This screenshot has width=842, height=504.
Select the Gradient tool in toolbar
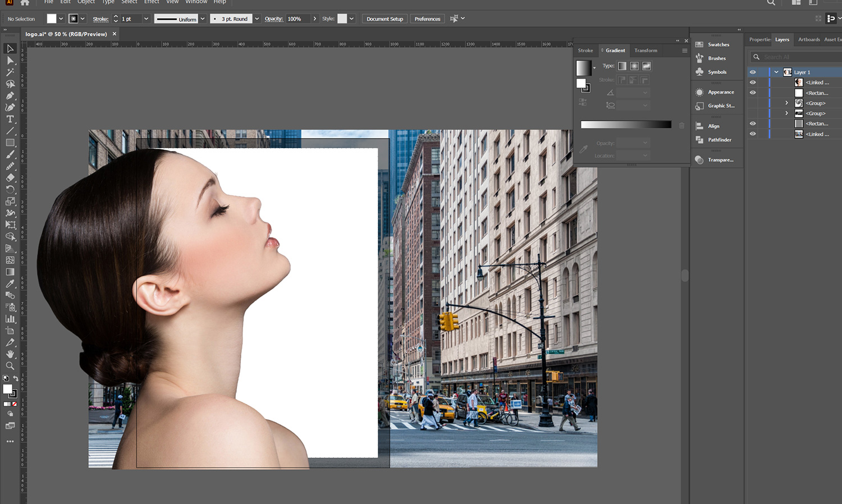pyautogui.click(x=10, y=272)
